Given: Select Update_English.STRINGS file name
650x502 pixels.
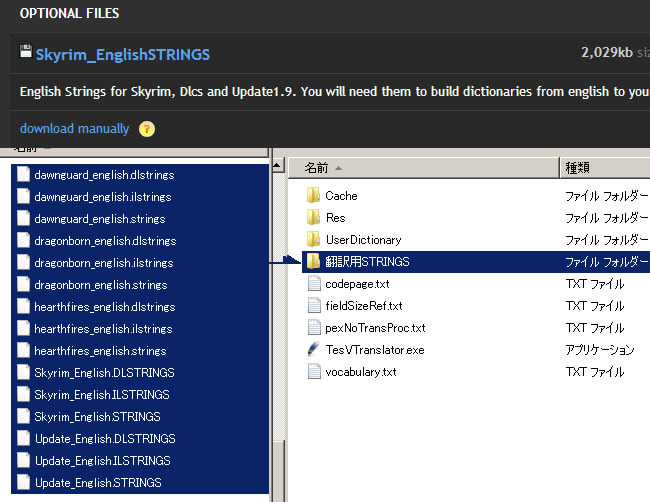Looking at the screenshot, I should [x=98, y=483].
